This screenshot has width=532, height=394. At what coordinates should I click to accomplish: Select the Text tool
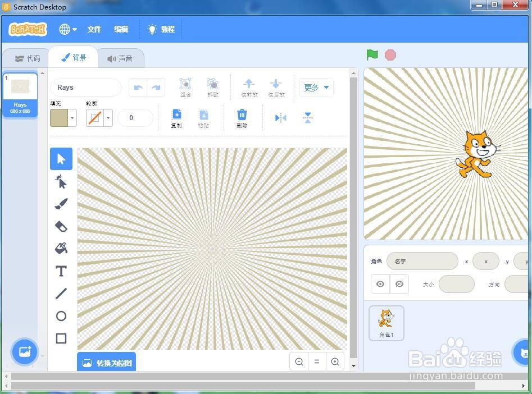click(x=61, y=271)
